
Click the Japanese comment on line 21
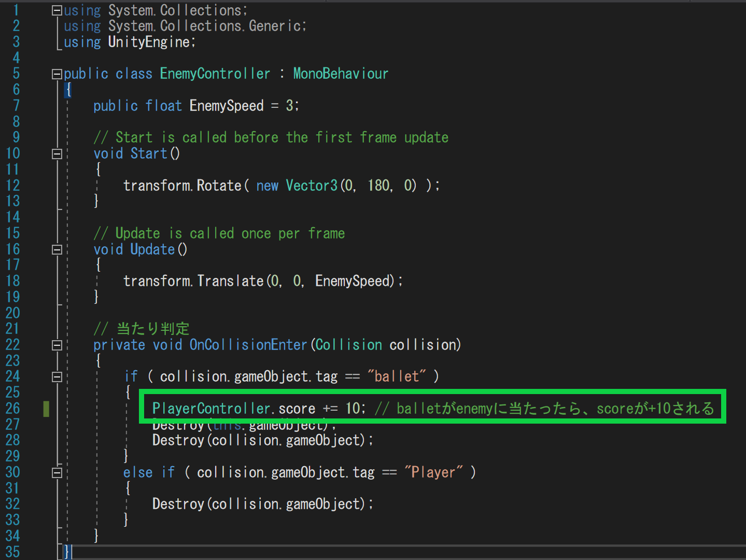pos(152,329)
